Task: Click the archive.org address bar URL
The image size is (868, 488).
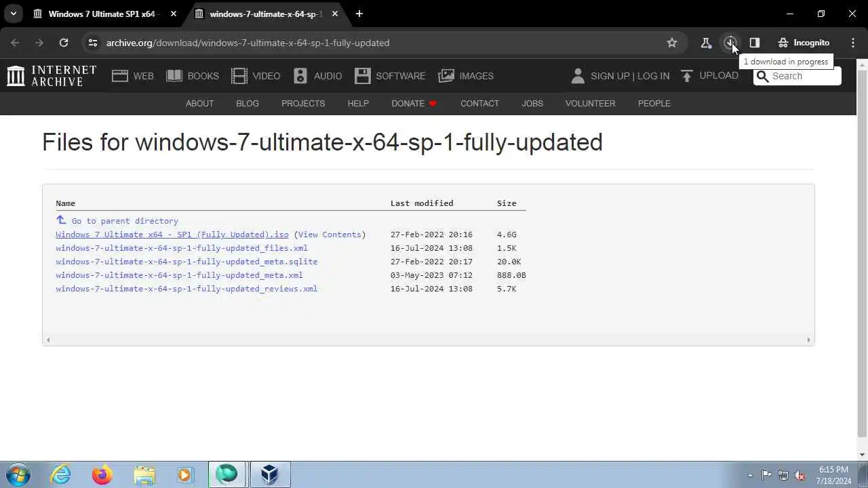Action: click(248, 43)
